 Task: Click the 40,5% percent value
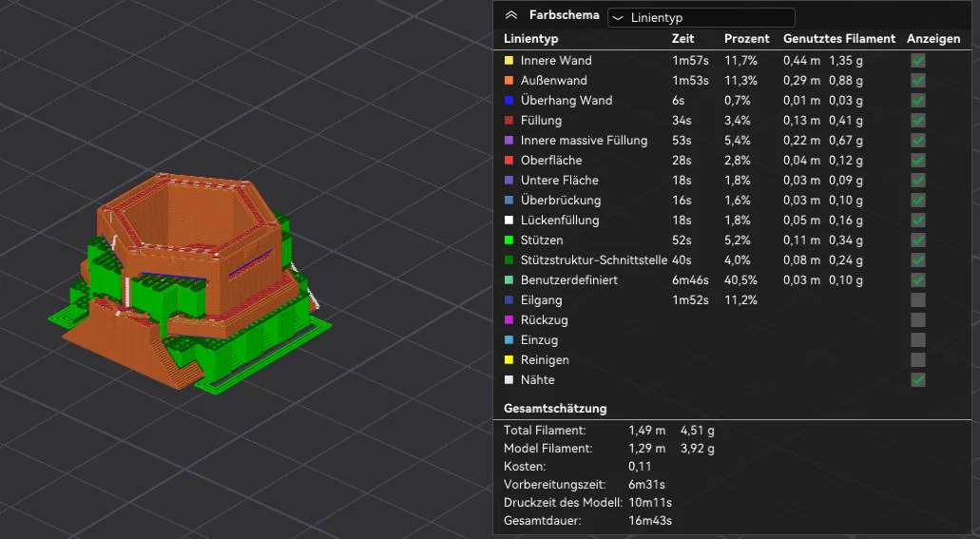(x=740, y=280)
